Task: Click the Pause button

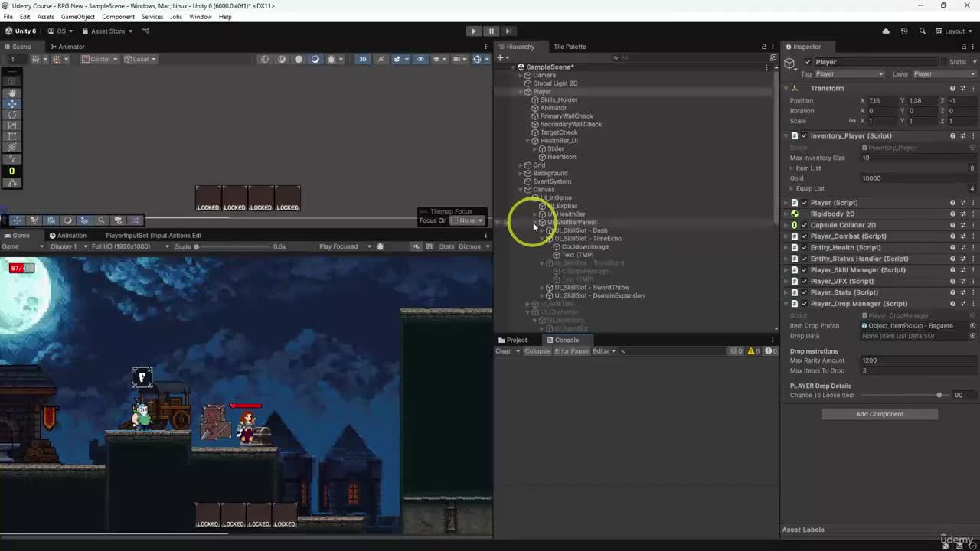Action: 491,31
